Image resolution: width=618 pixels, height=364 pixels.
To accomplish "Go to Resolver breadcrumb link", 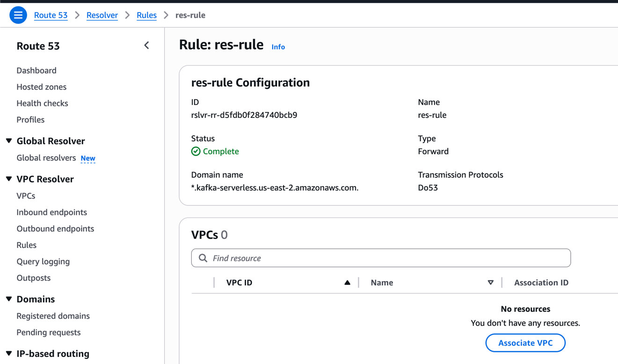I will pyautogui.click(x=102, y=15).
